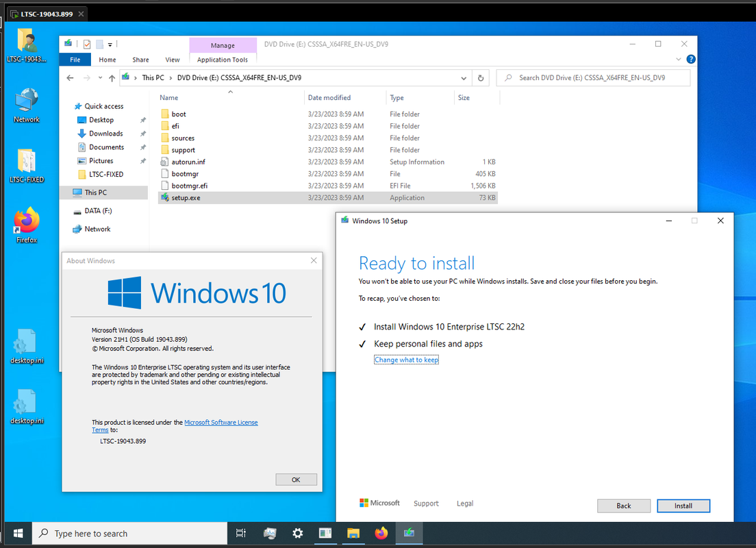Click Back in Windows 10 Setup

click(x=623, y=506)
